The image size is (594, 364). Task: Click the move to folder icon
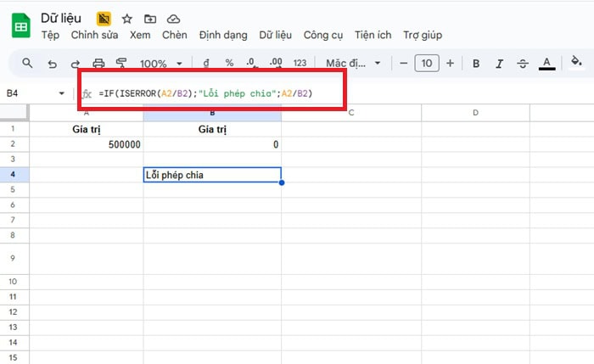pyautogui.click(x=150, y=18)
